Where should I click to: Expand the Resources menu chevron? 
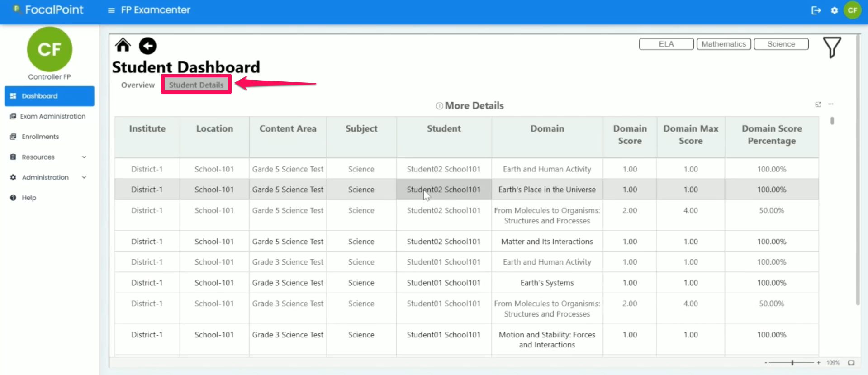click(84, 157)
